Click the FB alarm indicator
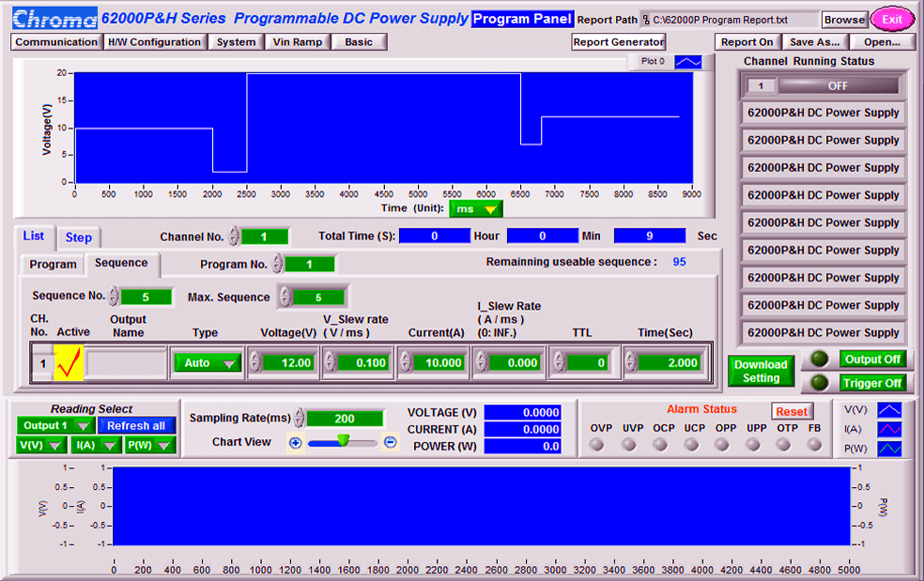 (814, 444)
